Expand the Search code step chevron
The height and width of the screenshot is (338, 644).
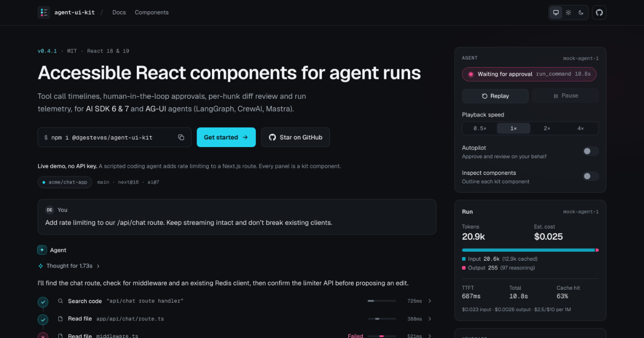coord(430,301)
